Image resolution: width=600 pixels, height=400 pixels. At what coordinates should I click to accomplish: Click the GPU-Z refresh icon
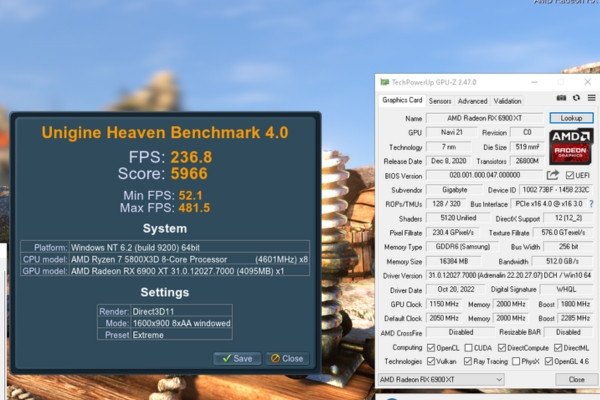point(576,98)
